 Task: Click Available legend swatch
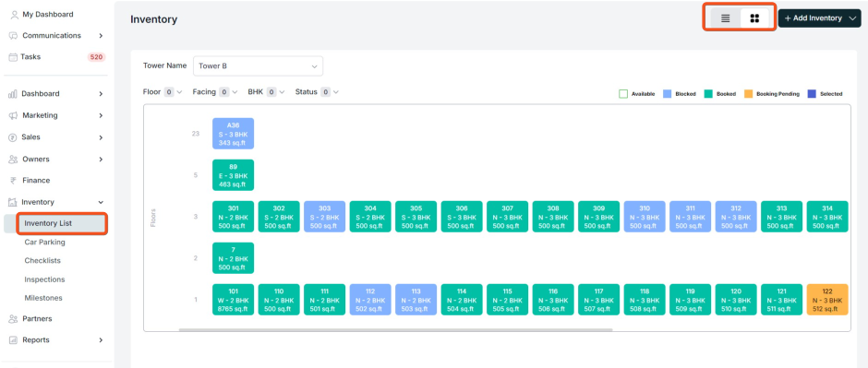coord(622,94)
